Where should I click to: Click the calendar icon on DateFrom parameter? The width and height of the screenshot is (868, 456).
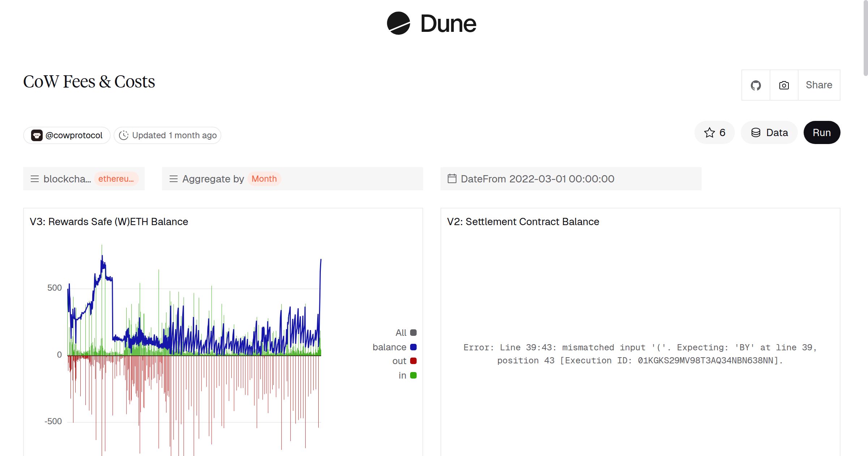pos(451,178)
